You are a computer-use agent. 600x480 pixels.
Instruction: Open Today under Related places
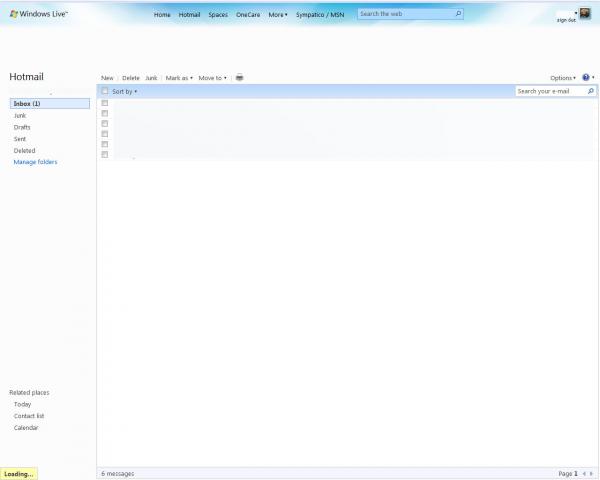click(22, 404)
